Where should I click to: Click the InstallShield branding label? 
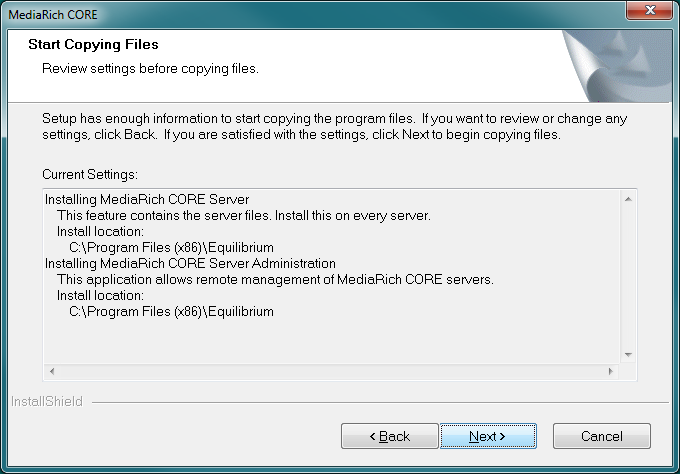point(47,402)
